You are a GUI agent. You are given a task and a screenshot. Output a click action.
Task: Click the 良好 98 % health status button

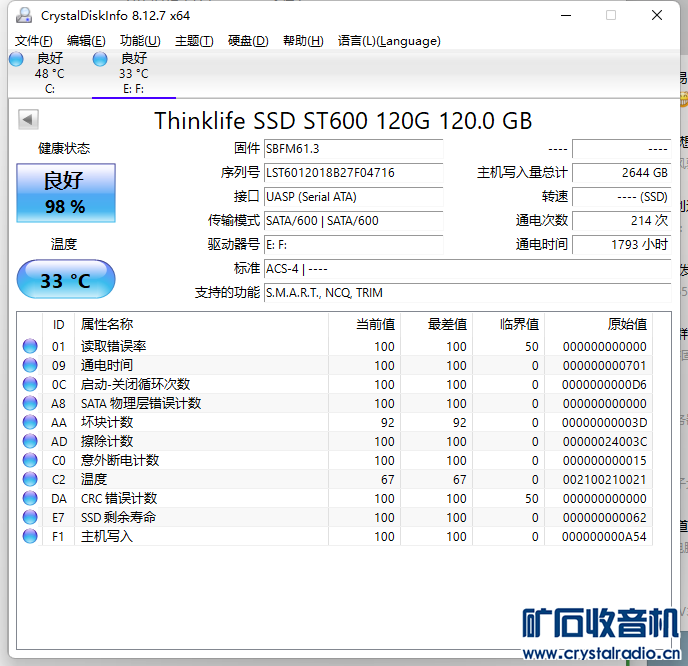click(x=66, y=193)
